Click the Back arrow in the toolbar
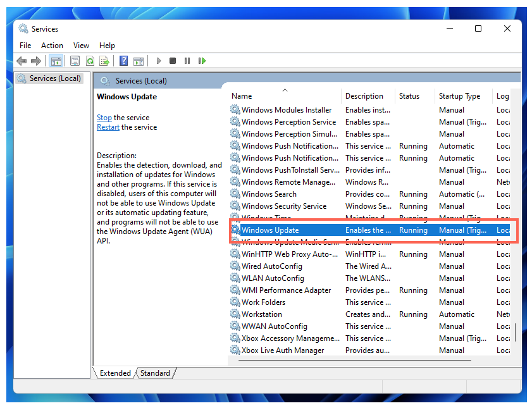Image resolution: width=532 pixels, height=408 pixels. pyautogui.click(x=22, y=61)
